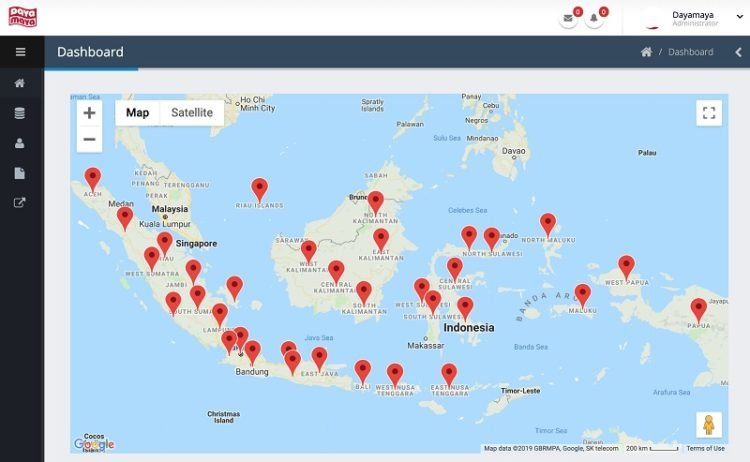Screen dimensions: 750x462
Task: Toggle the hamburger sidebar menu
Action: click(21, 52)
